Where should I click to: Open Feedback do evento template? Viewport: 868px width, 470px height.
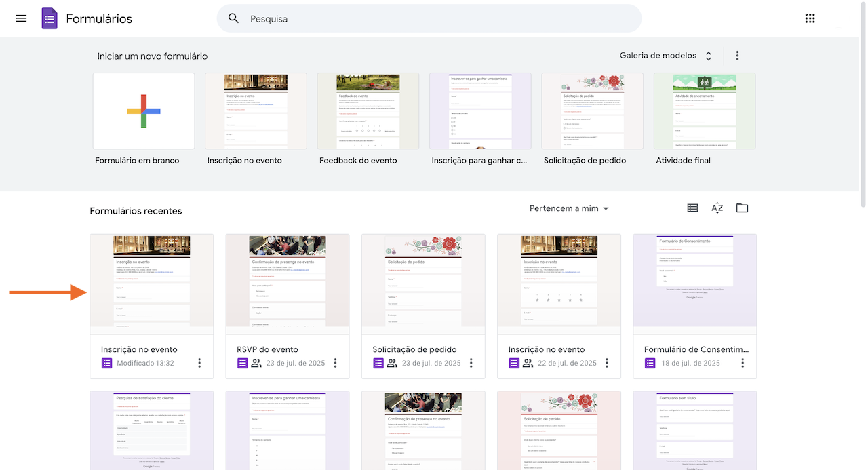[368, 111]
